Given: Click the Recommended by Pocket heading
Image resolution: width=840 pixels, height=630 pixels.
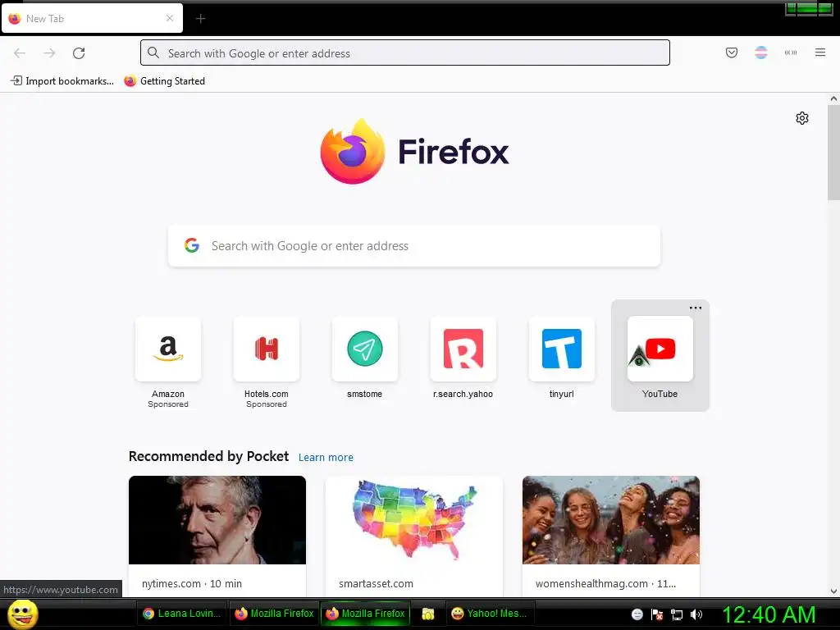Looking at the screenshot, I should point(208,456).
